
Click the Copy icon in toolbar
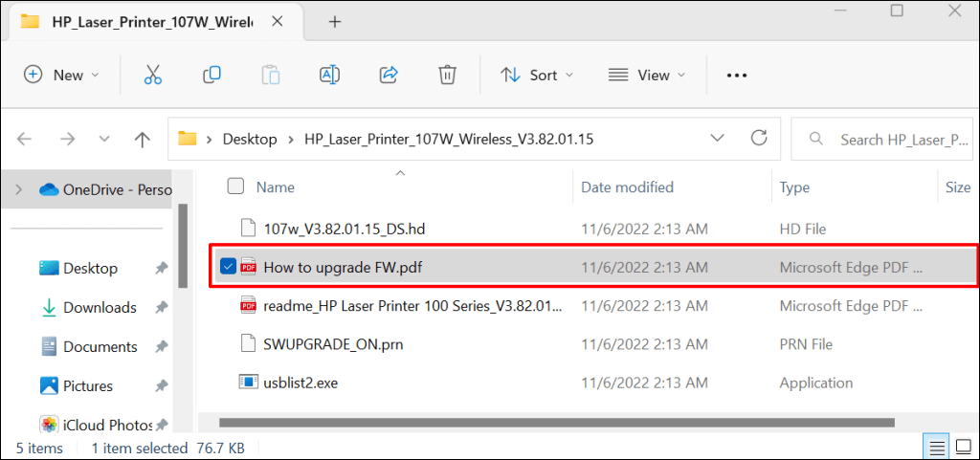click(x=212, y=75)
